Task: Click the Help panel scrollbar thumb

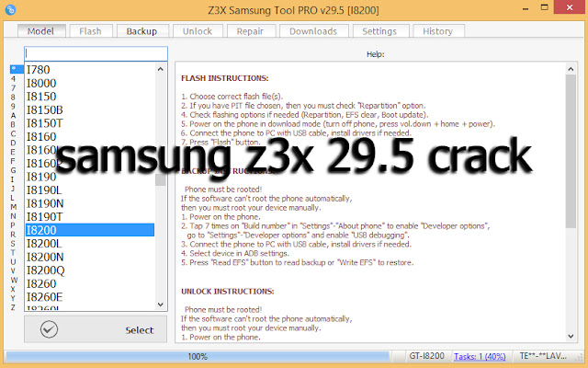Action: [571, 151]
